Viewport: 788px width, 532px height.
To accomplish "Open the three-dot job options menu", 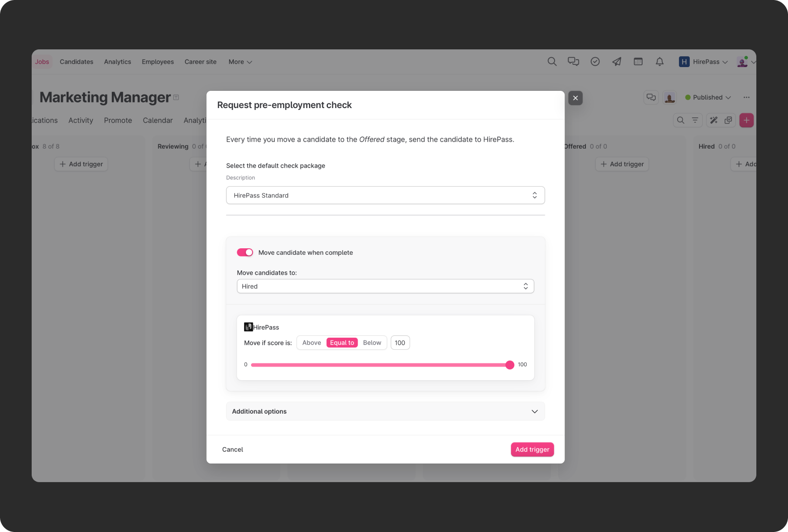I will tap(747, 97).
